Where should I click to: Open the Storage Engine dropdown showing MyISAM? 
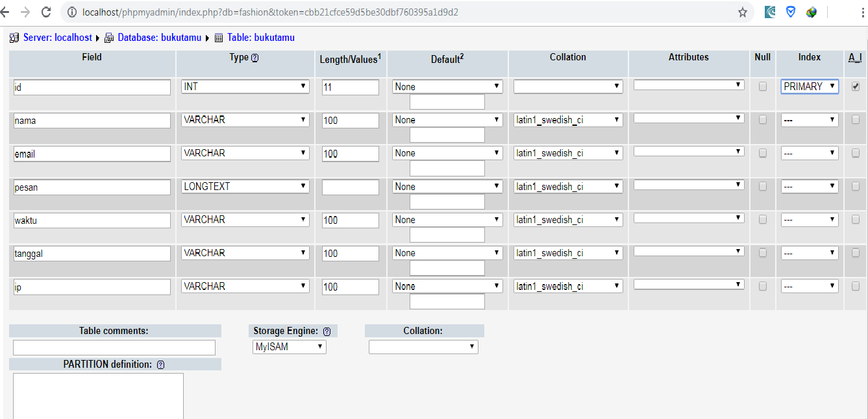point(289,346)
